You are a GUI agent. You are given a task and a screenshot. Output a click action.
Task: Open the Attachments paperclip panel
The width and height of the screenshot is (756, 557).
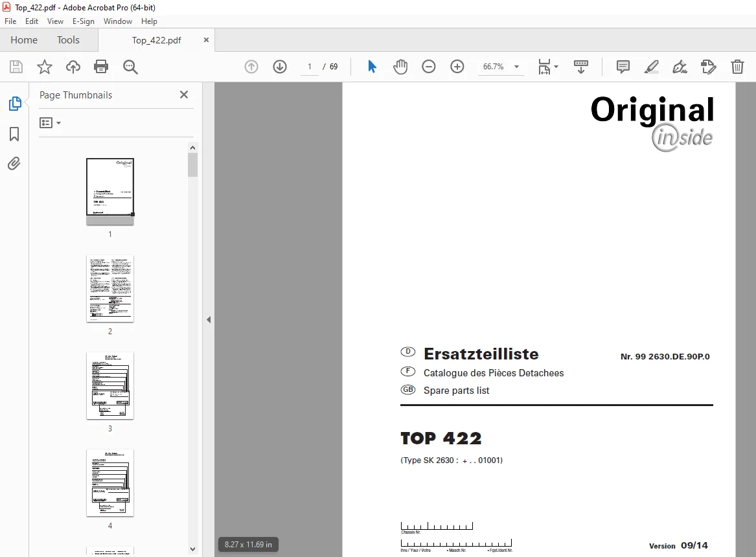tap(14, 164)
